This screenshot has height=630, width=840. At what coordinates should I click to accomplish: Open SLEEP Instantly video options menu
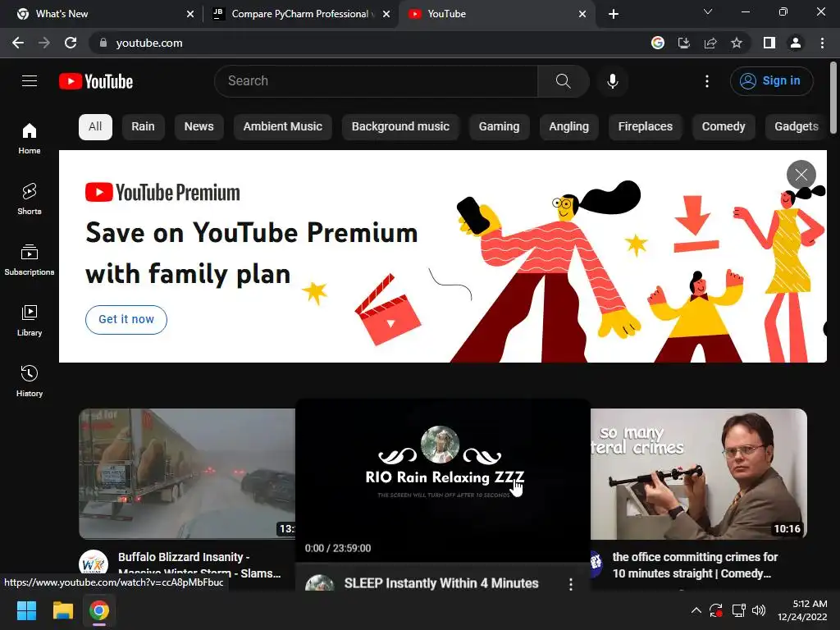(x=571, y=584)
